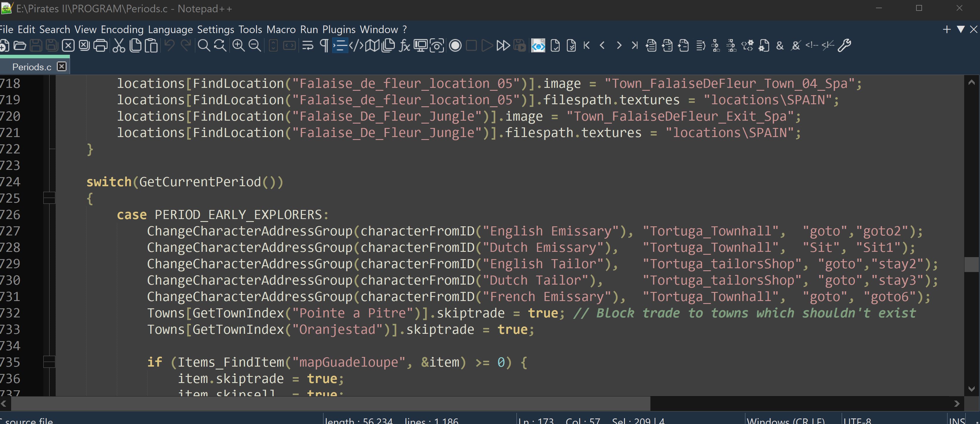980x424 pixels.
Task: Go to previous item chevron icon
Action: coord(602,46)
